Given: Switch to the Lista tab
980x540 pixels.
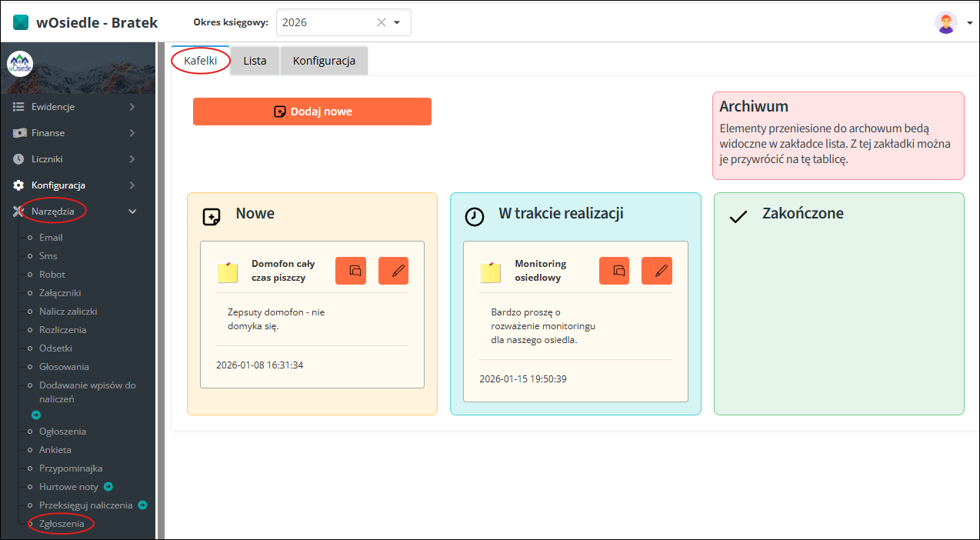Looking at the screenshot, I should [255, 61].
